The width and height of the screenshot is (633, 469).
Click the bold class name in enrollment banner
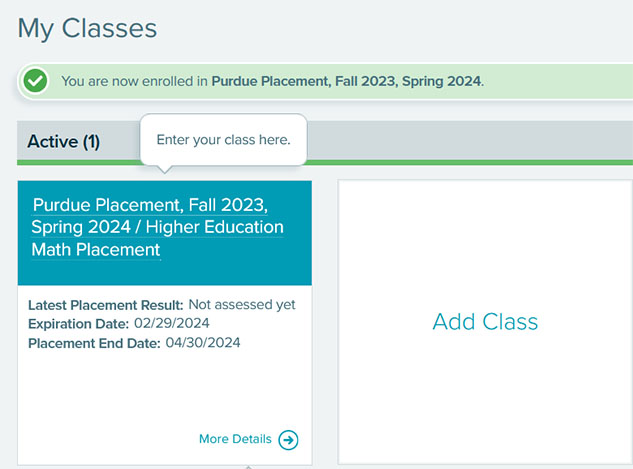click(x=346, y=81)
